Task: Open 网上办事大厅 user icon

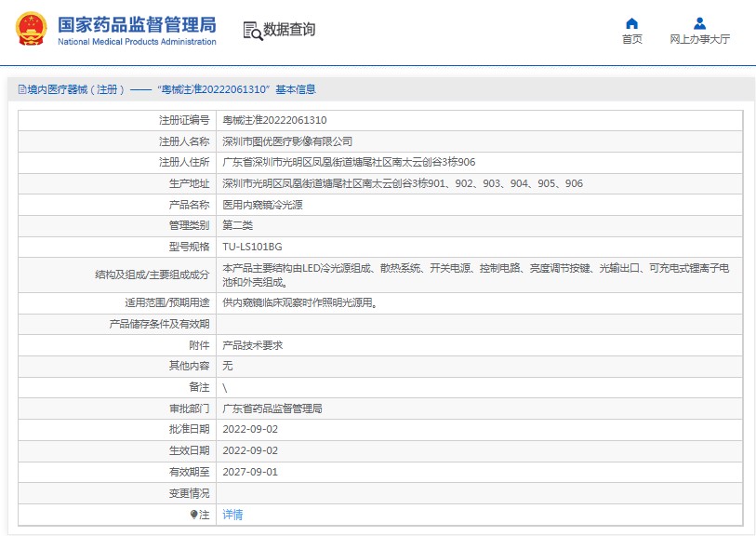Action: 699,23
